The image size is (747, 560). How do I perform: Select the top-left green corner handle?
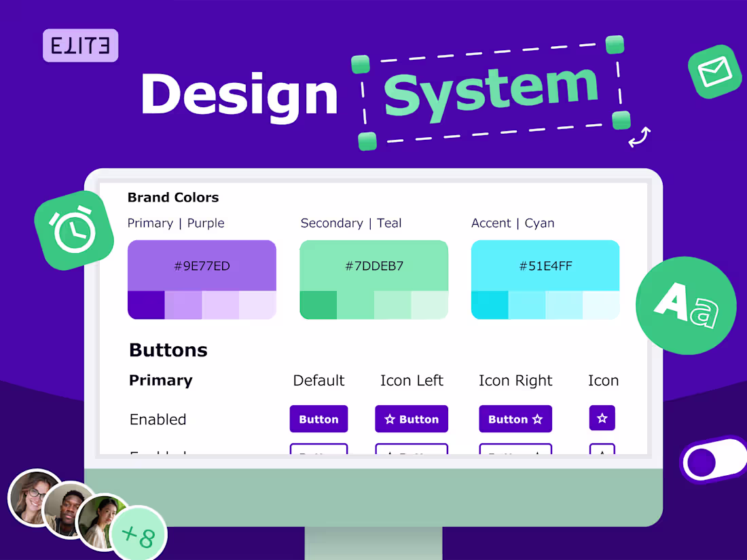tap(362, 65)
